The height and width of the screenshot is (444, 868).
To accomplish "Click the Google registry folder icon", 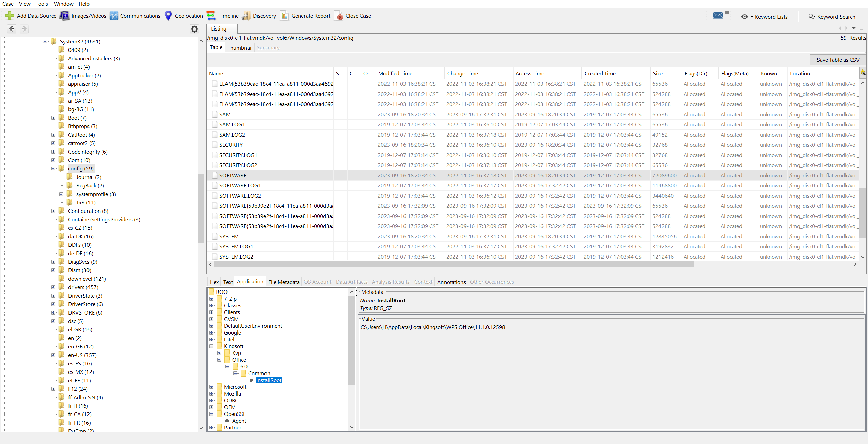I will click(x=219, y=332).
